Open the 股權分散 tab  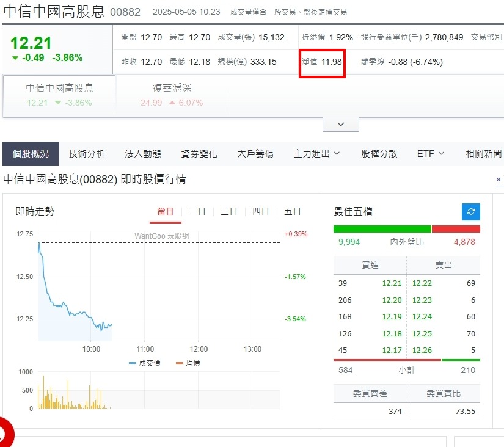379,154
